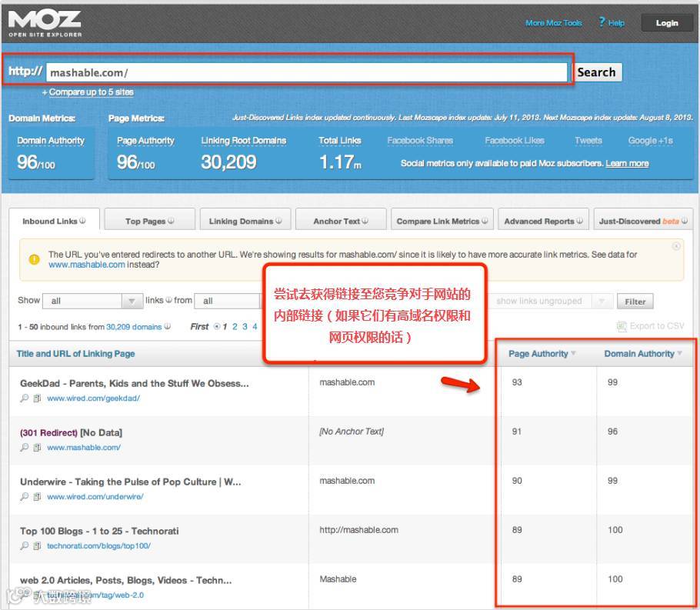
Task: Open www.wired.com/underwire/ link
Action: 95,496
